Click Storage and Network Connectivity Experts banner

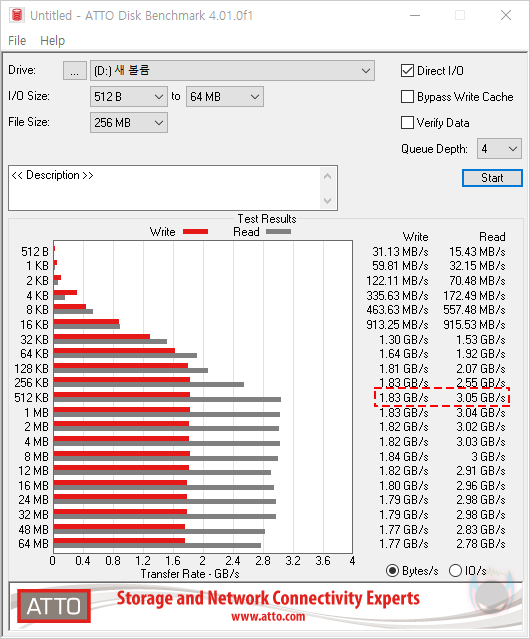click(x=268, y=598)
